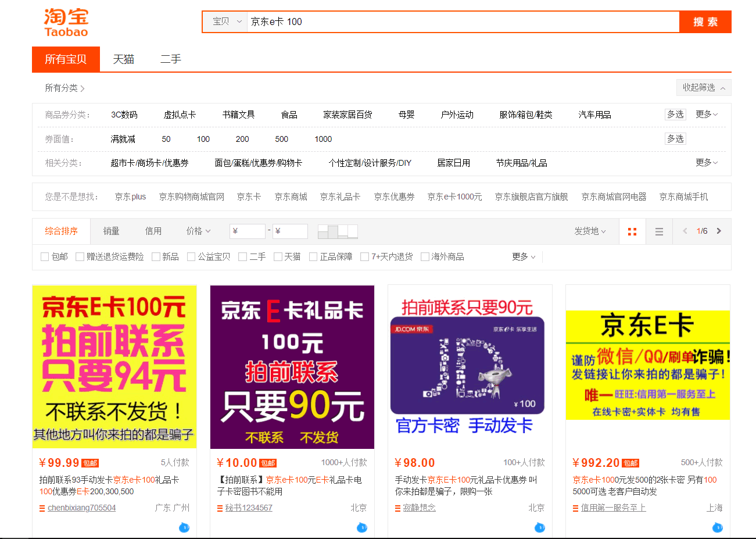Switch to the 二手 tab
Image resolution: width=756 pixels, height=539 pixels.
[171, 59]
